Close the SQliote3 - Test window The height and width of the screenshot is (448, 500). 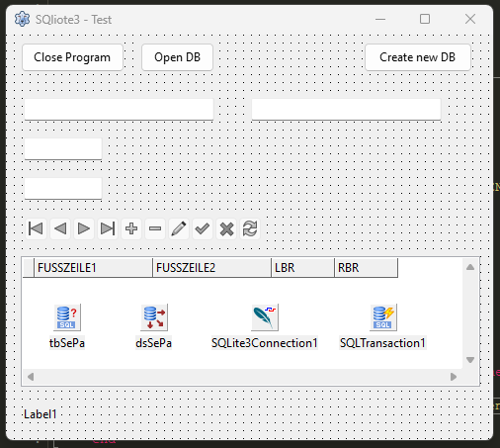(x=470, y=19)
